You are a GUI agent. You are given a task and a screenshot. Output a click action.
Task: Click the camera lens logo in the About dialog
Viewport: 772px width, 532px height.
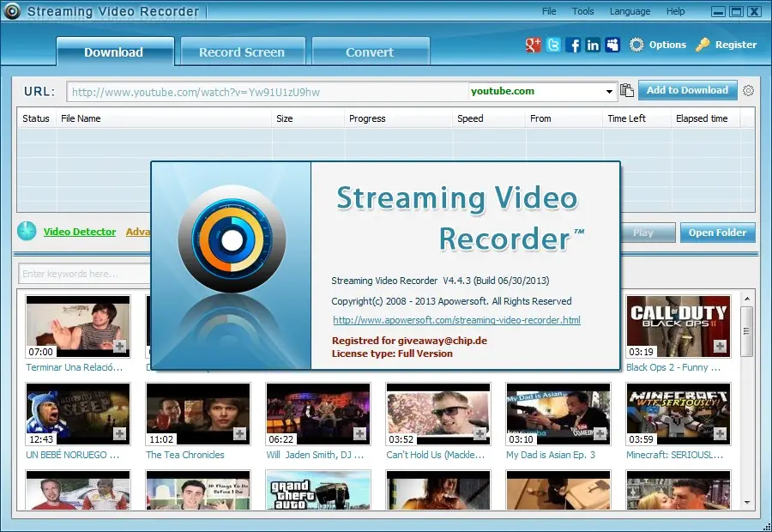(232, 239)
